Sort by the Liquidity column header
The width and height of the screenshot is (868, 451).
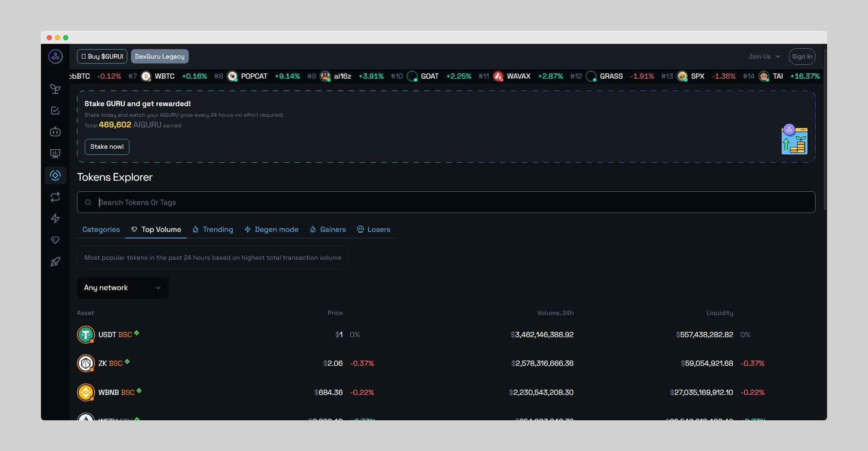pos(720,313)
